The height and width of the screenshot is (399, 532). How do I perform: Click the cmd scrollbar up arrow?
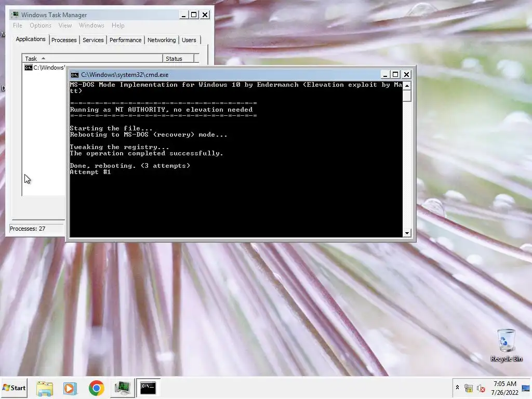[407, 86]
